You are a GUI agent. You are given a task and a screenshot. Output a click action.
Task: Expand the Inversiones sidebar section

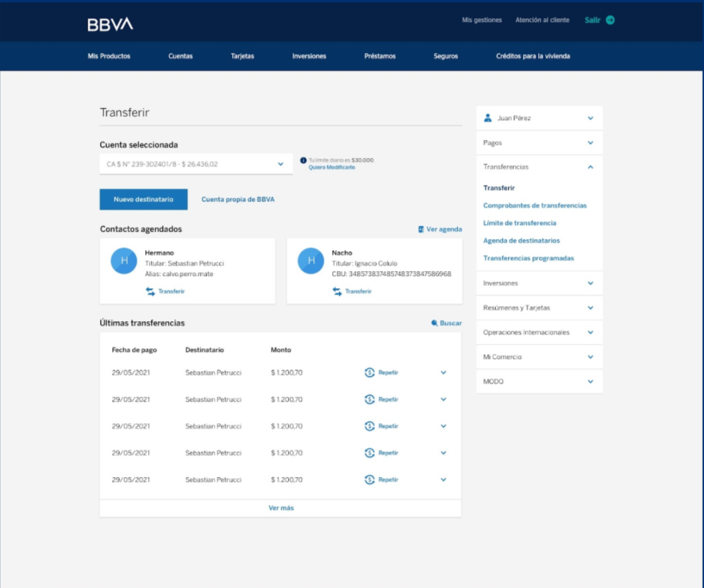(x=590, y=283)
